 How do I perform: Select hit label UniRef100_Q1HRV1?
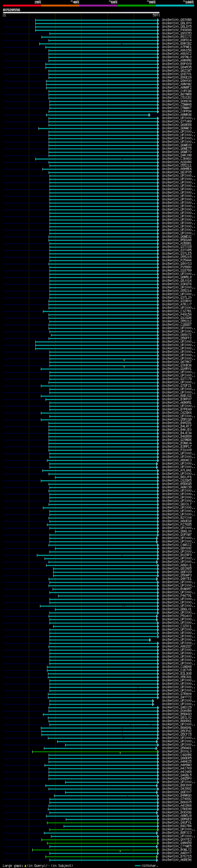click(x=177, y=369)
